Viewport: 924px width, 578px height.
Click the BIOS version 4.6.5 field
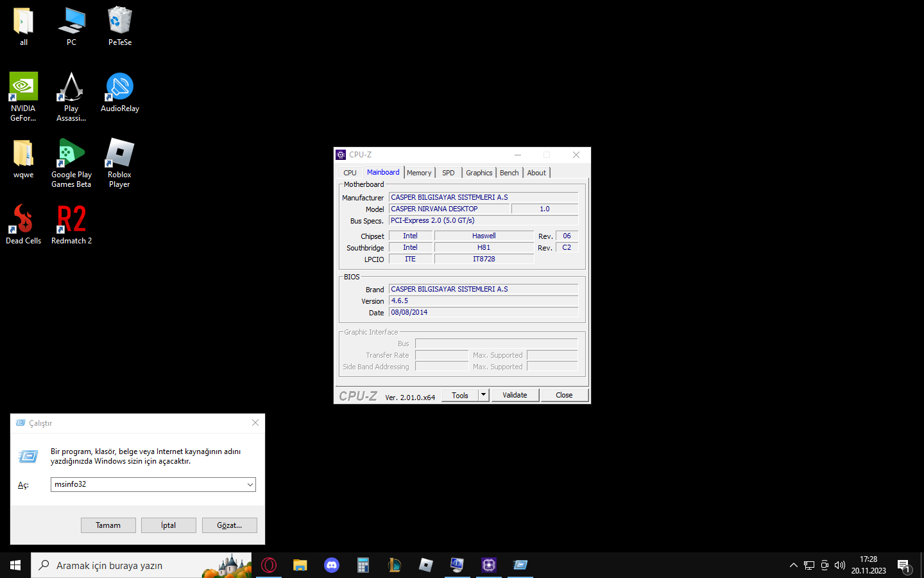pos(483,301)
